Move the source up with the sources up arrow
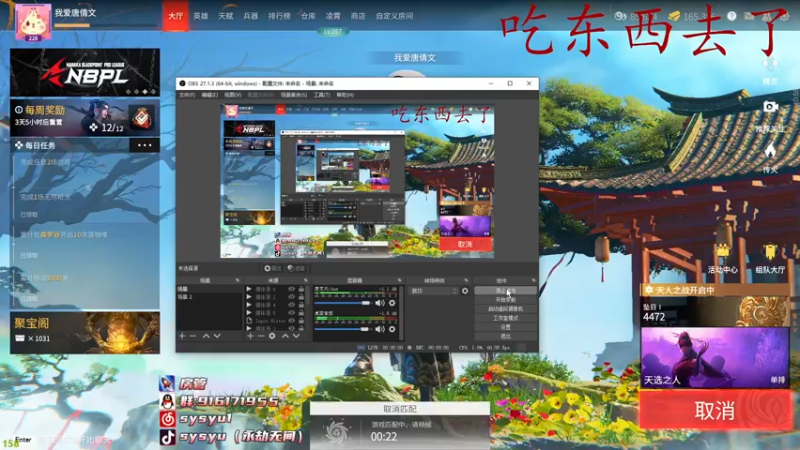The height and width of the screenshot is (450, 800). point(285,336)
